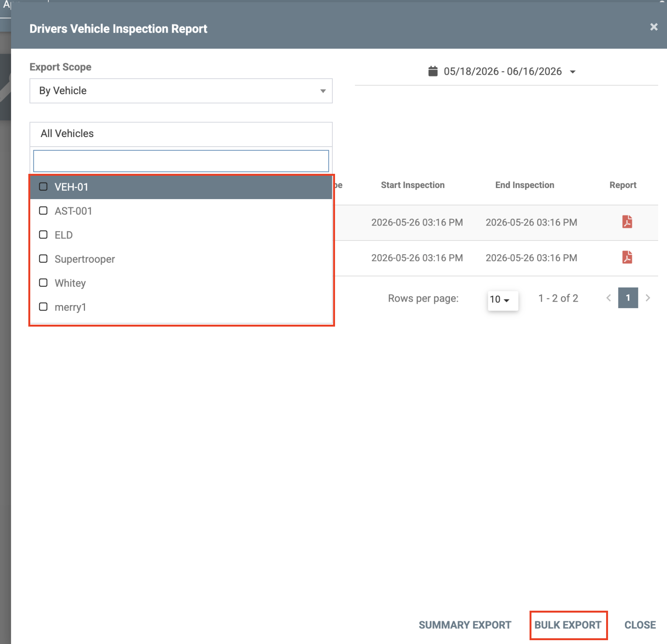This screenshot has height=644, width=667.
Task: Click the Close button at bottom
Action: tap(640, 625)
